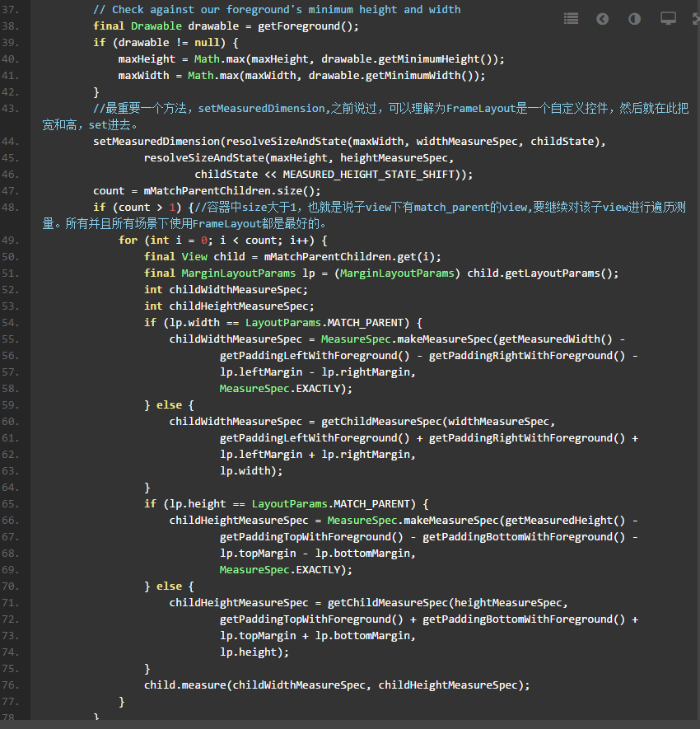The width and height of the screenshot is (700, 729).
Task: Click "getMeasuredHeight()" on line 66
Action: (x=565, y=521)
